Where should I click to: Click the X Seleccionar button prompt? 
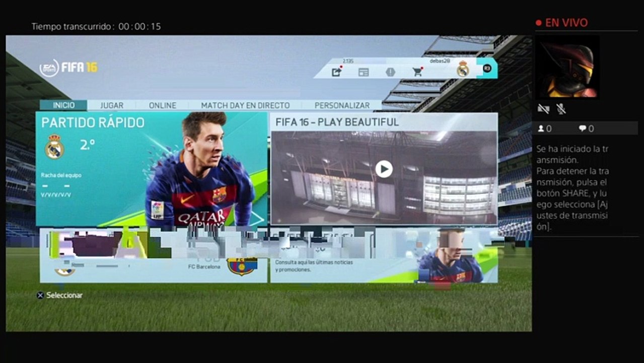pos(59,295)
